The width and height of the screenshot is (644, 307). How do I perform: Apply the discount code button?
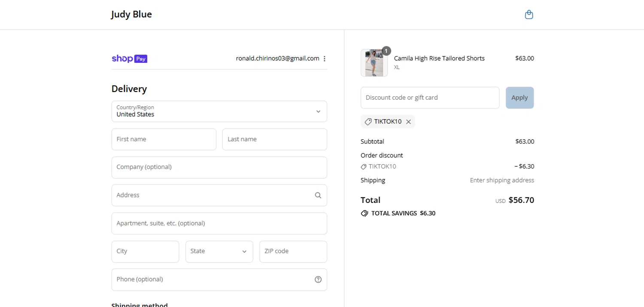519,98
